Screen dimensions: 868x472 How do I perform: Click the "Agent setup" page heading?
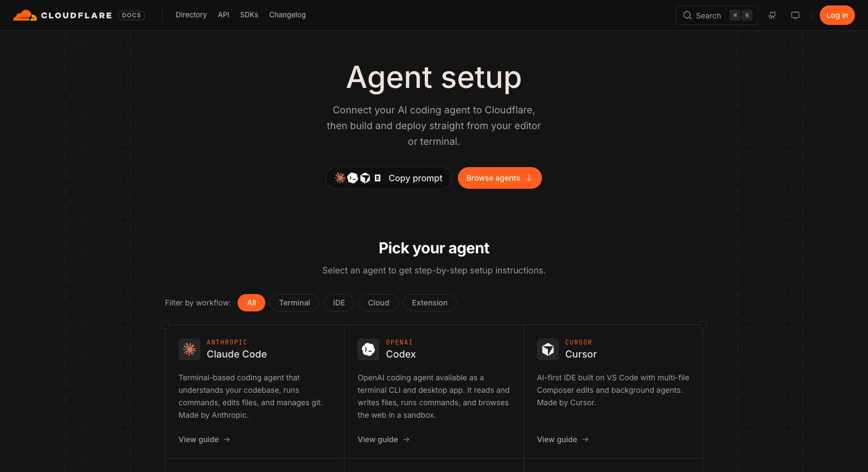(434, 78)
